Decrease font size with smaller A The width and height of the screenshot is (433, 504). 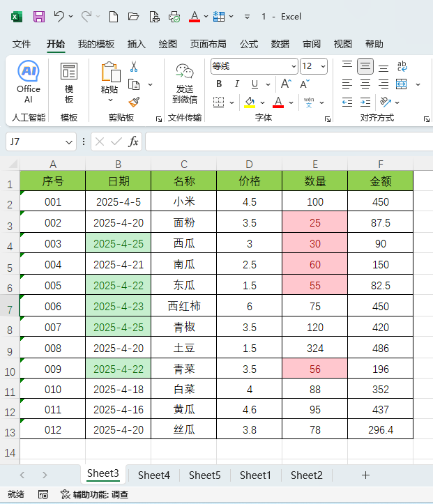click(305, 84)
